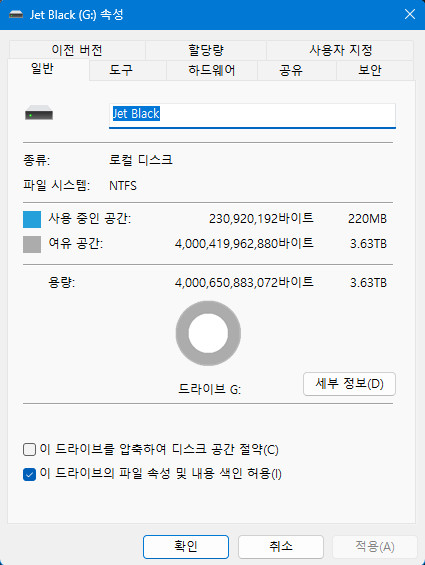Viewport: 425px width, 565px height.
Task: Click the 220MB used size
Action: pos(367,219)
